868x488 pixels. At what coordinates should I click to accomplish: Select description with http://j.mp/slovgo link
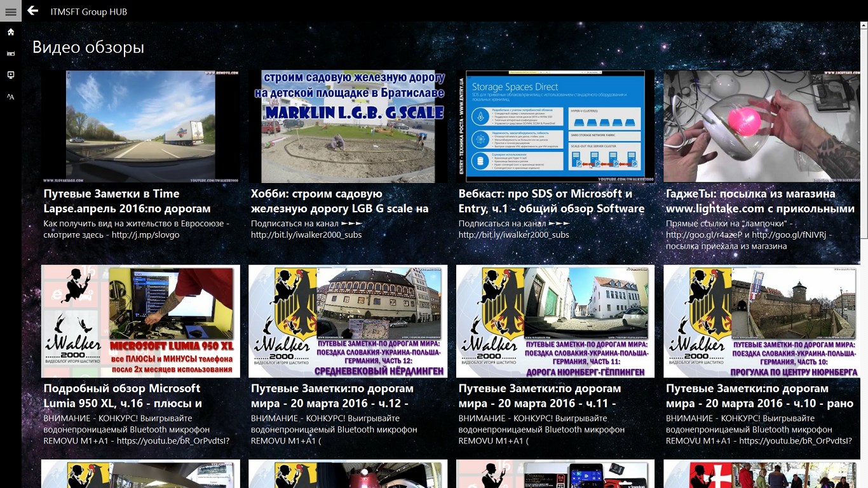tap(137, 229)
